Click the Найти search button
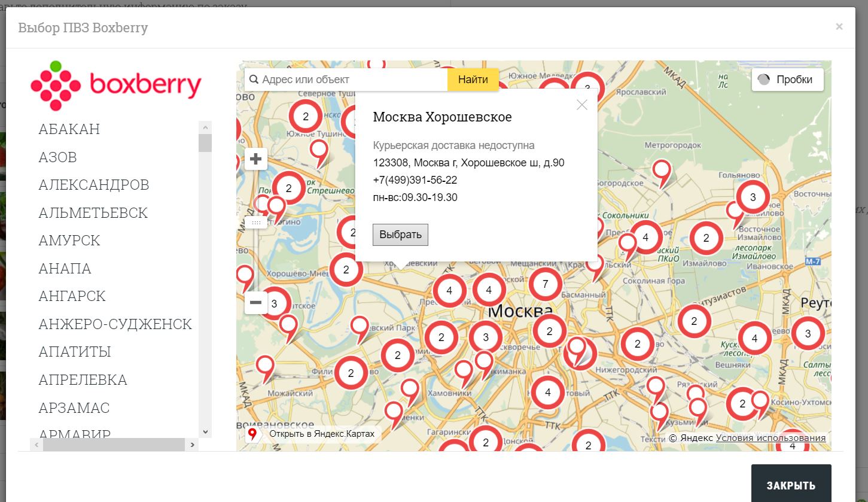Screen dimensions: 868x502 [473, 80]
